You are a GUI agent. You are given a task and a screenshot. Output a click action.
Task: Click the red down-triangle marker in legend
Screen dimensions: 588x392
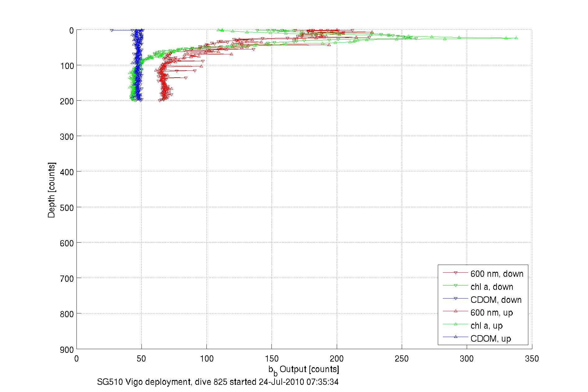pyautogui.click(x=456, y=273)
